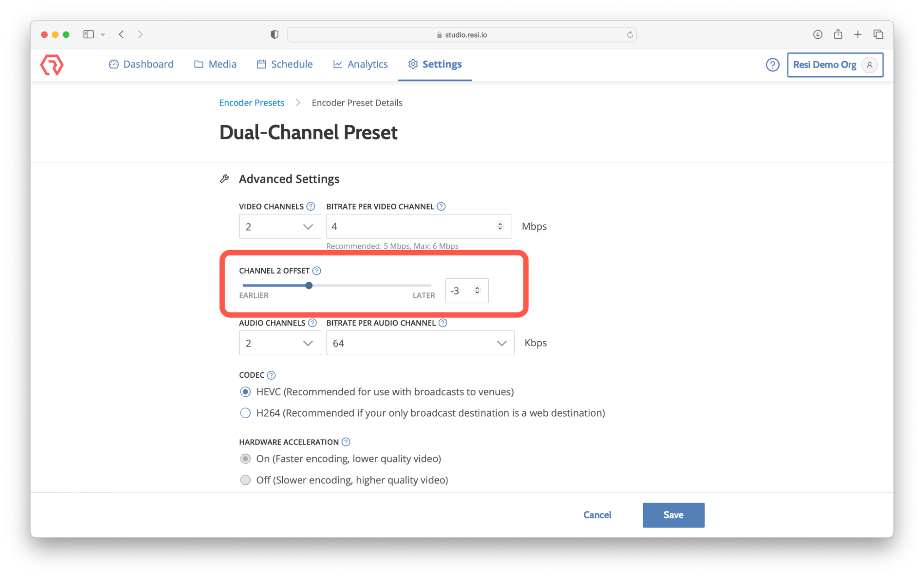Select HEVC as the codec

click(x=245, y=392)
